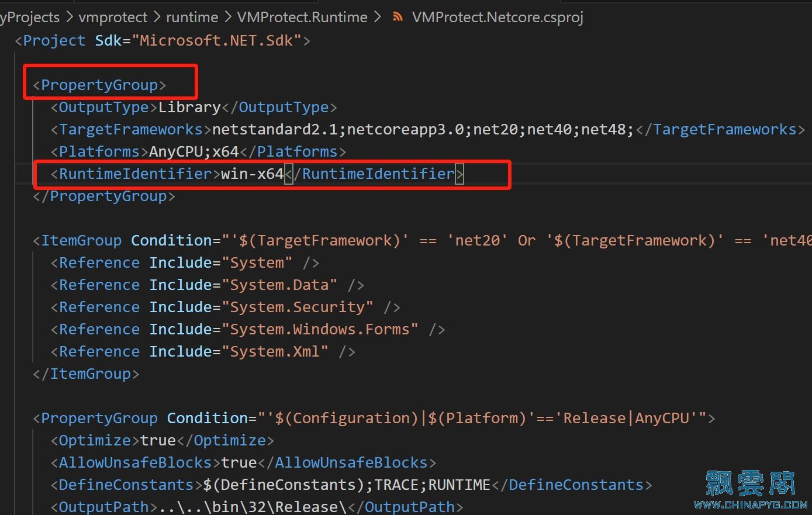Click the PropertyGroup Release|AnyCPU condition line
Viewport: 812px width, 515px height.
click(374, 419)
